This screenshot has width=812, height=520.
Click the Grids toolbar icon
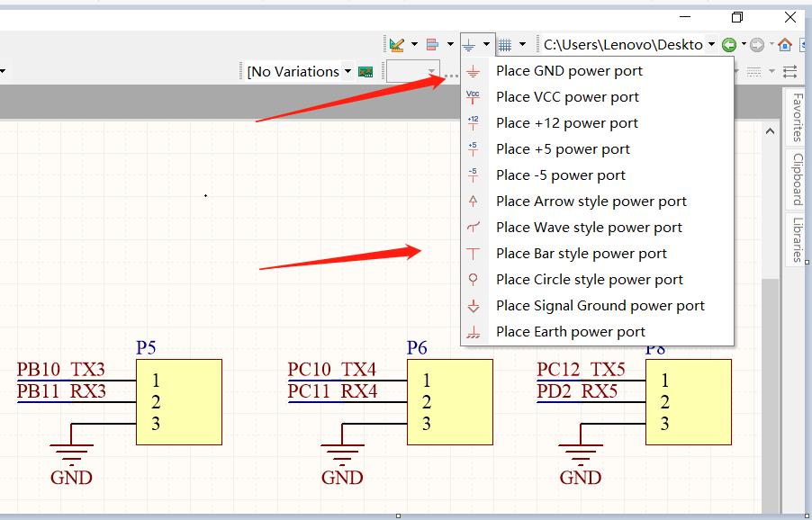pyautogui.click(x=505, y=46)
